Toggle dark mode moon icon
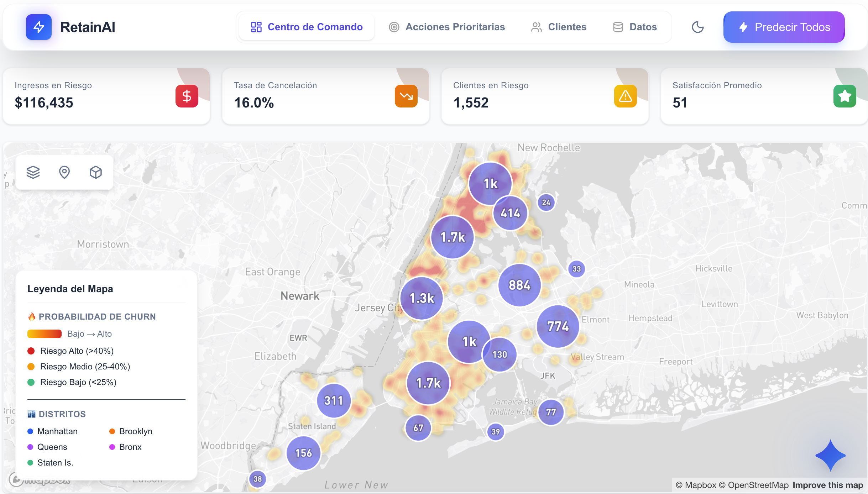 click(697, 27)
